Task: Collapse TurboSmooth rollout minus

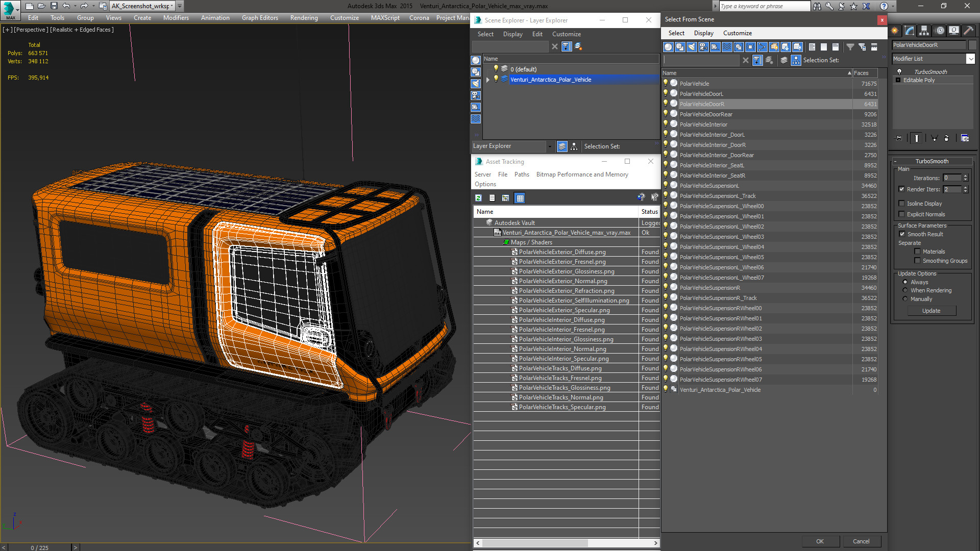Action: [x=895, y=161]
